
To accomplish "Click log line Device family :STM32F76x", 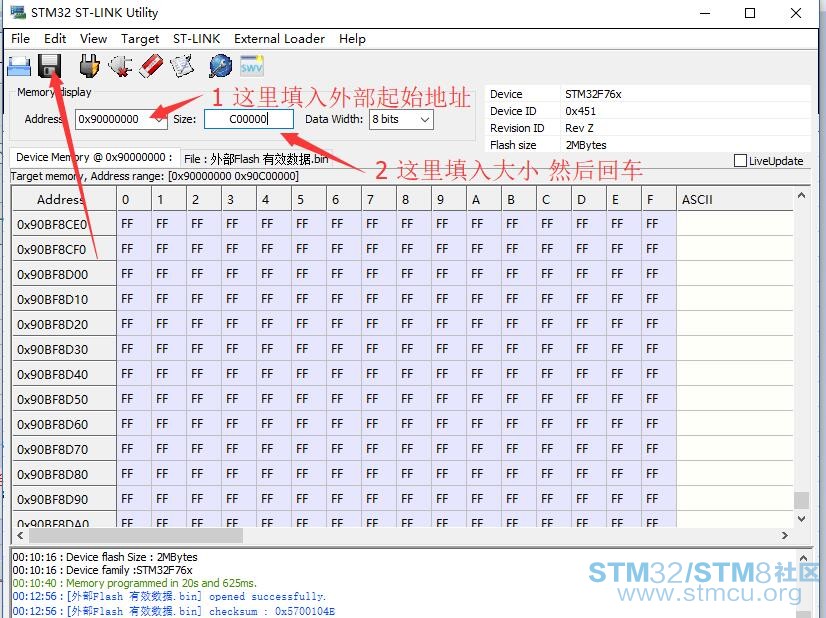I will pyautogui.click(x=103, y=570).
